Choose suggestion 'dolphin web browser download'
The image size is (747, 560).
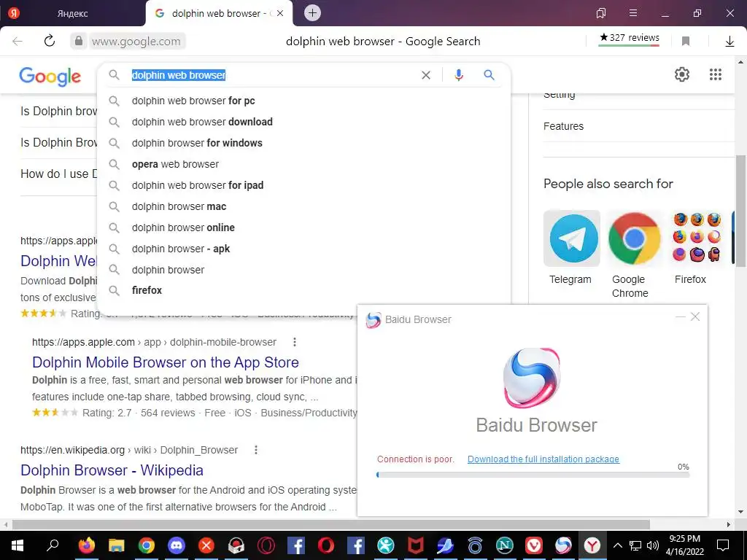[x=304, y=122]
